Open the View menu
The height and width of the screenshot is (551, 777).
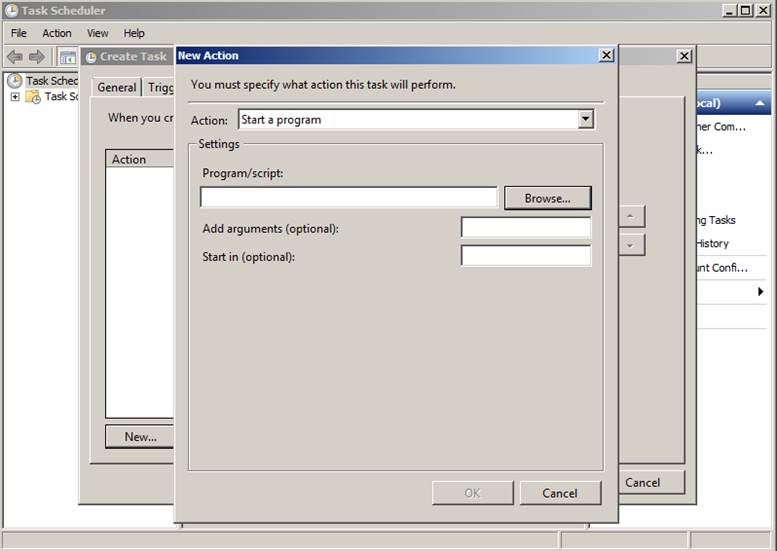pos(97,33)
